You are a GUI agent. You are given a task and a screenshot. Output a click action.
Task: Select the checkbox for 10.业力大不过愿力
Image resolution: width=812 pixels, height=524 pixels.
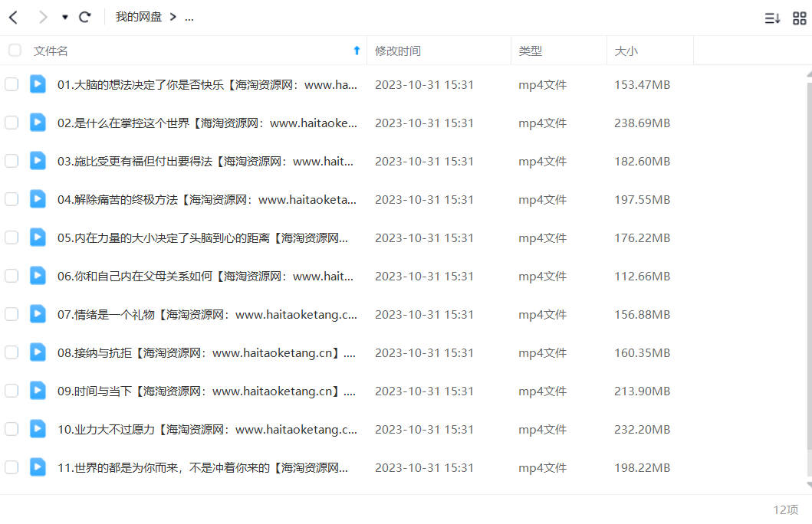(12, 429)
